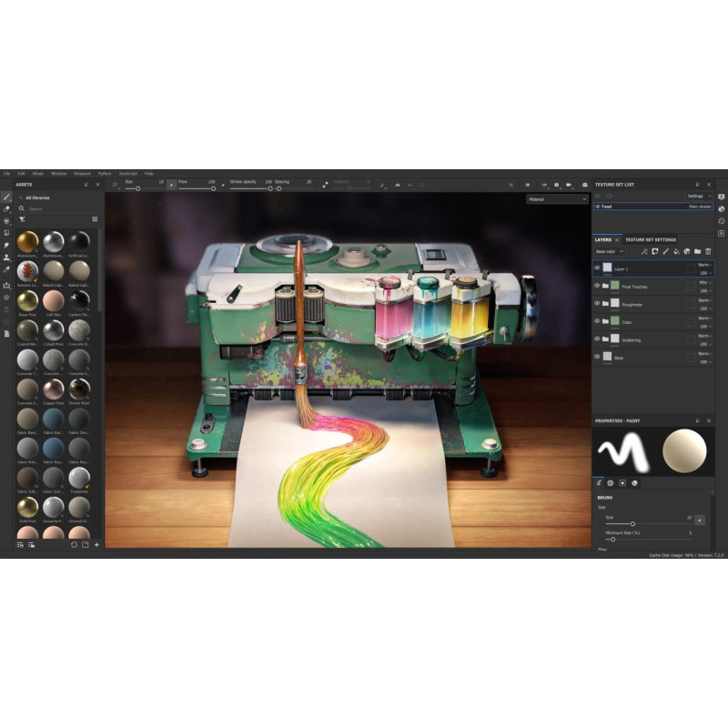Hide the Base layer with eye icon
Image resolution: width=728 pixels, height=728 pixels.
(x=598, y=358)
